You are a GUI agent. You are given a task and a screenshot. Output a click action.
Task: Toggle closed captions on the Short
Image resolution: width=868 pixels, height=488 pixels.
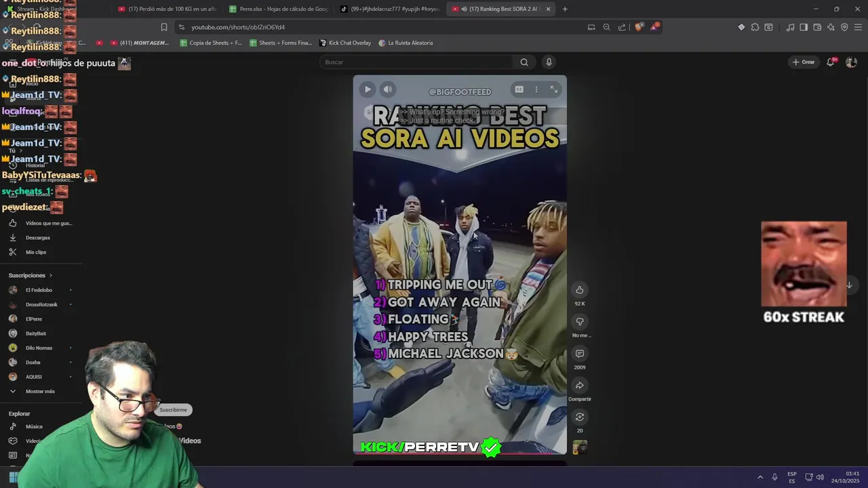(519, 89)
